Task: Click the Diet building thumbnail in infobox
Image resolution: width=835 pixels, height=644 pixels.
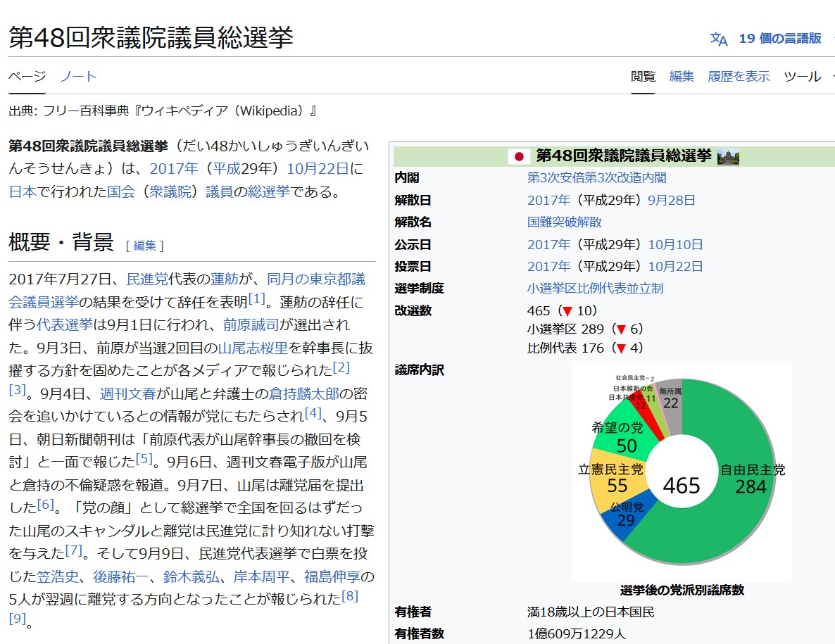Action: tap(728, 156)
